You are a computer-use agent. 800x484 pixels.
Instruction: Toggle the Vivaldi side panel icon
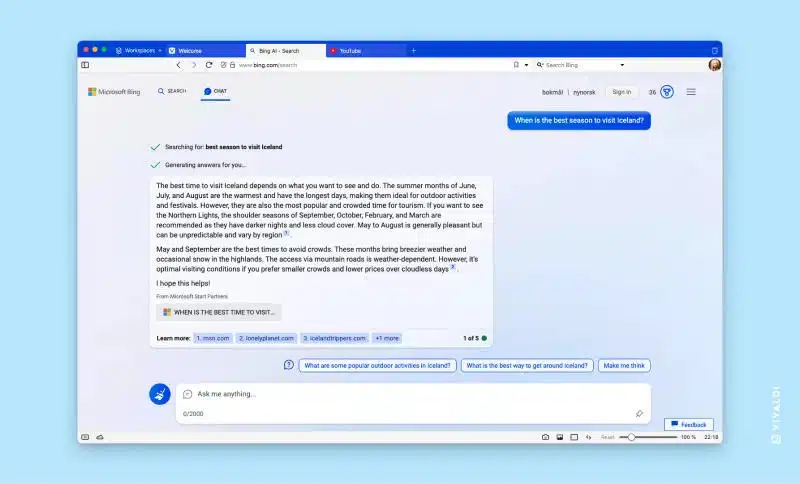[x=85, y=65]
